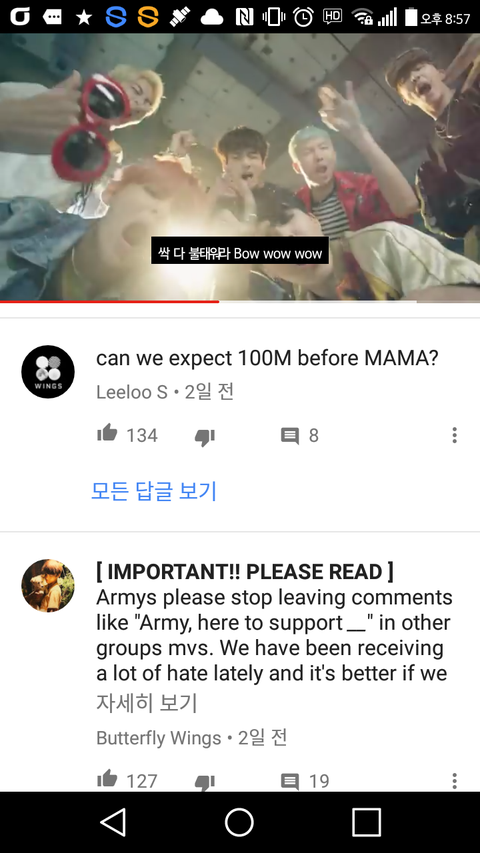Open replies icon showing 19 replies
The image size is (480, 853).
point(290,782)
